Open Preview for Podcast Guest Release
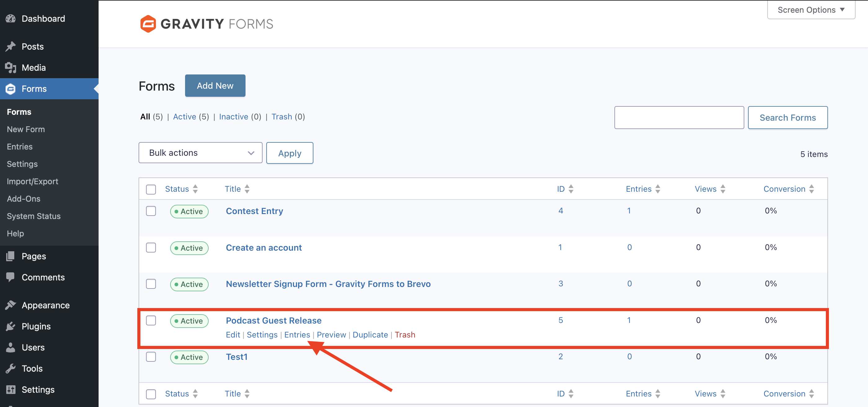The image size is (868, 407). click(331, 335)
